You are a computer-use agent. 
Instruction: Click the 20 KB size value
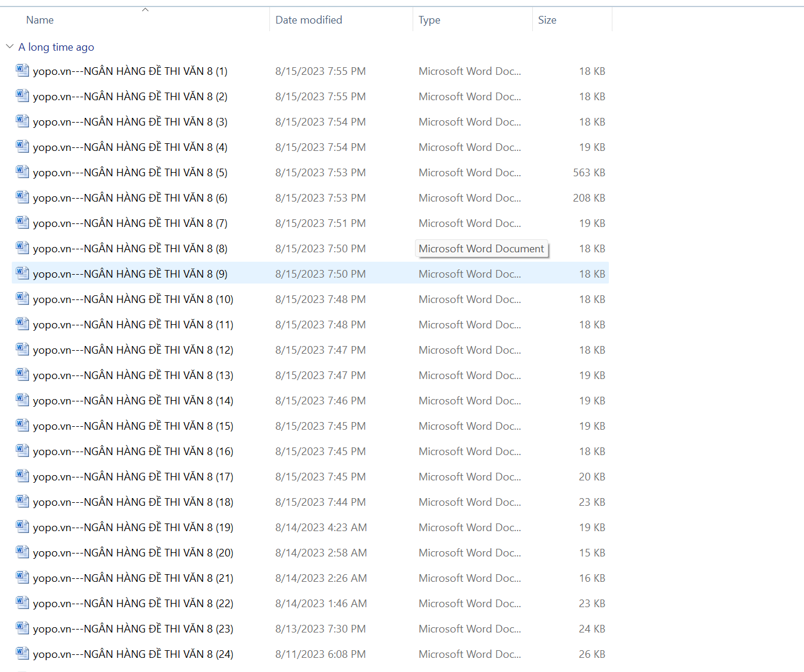coord(592,477)
